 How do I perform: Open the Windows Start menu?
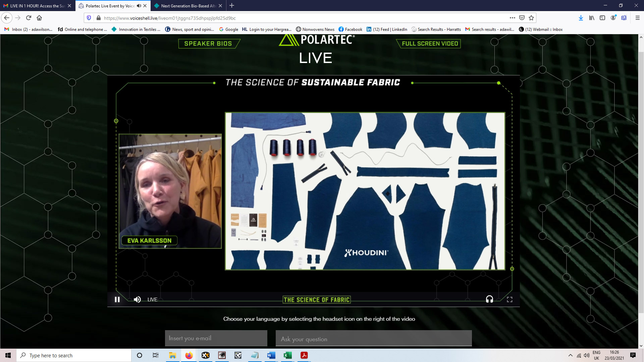pyautogui.click(x=8, y=355)
